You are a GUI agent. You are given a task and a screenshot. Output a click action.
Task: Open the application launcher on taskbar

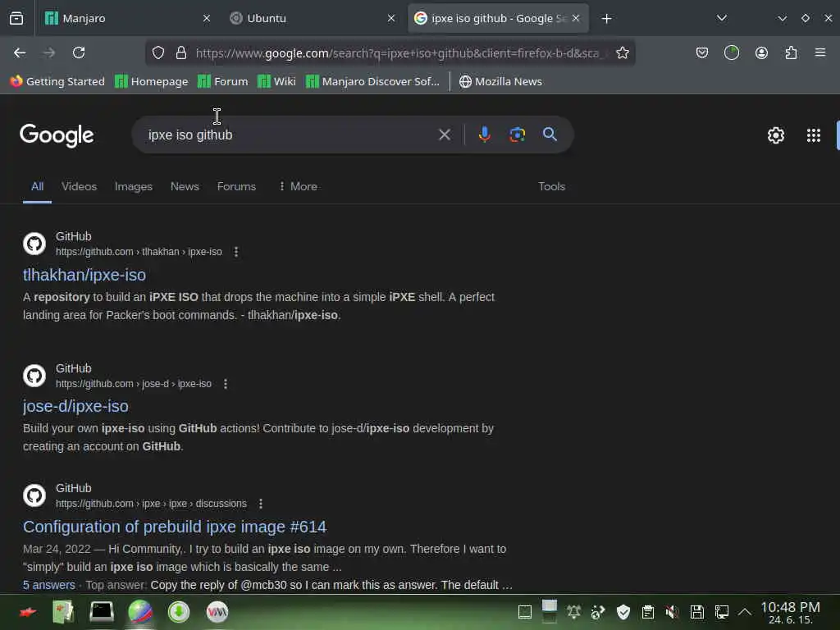[x=28, y=612]
